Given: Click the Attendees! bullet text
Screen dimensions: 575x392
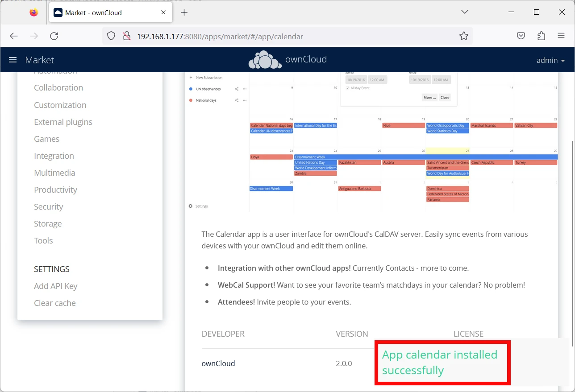Looking at the screenshot, I should [x=284, y=302].
